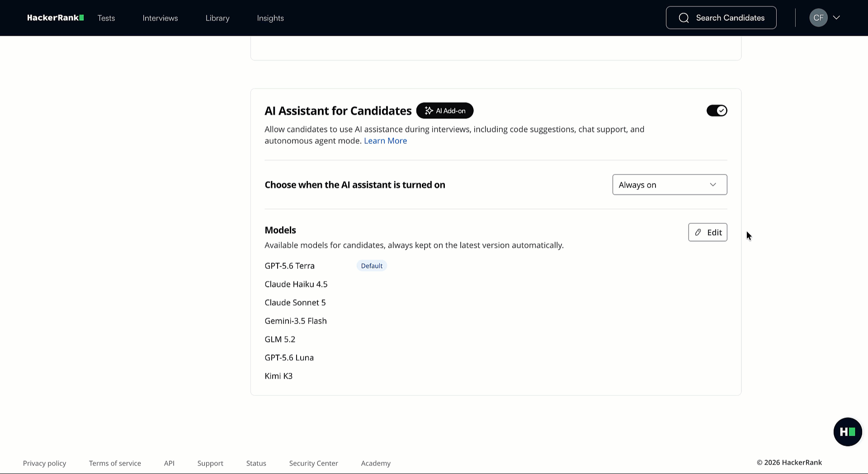Click the GPT-5.6 Luna entry
This screenshot has width=868, height=474.
(289, 357)
